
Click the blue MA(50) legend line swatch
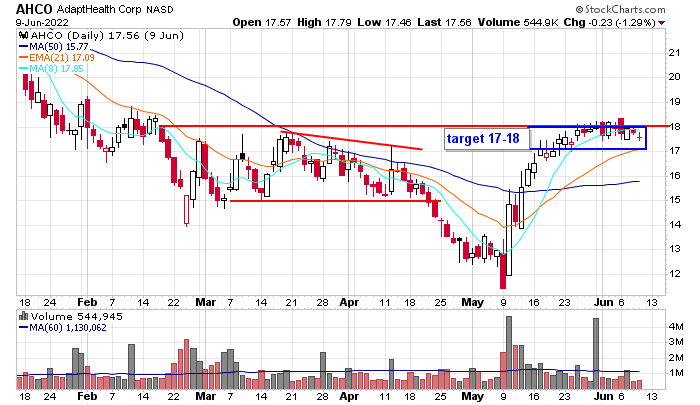23,47
